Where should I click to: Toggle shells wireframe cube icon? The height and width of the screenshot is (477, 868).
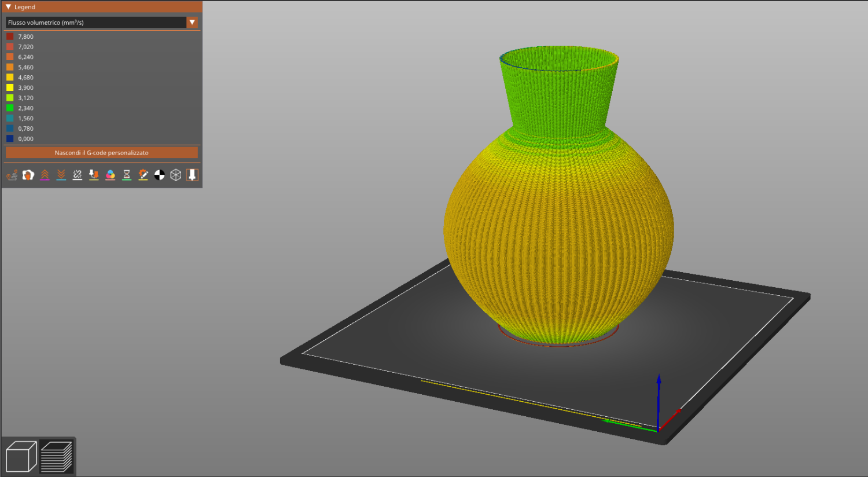coord(176,175)
